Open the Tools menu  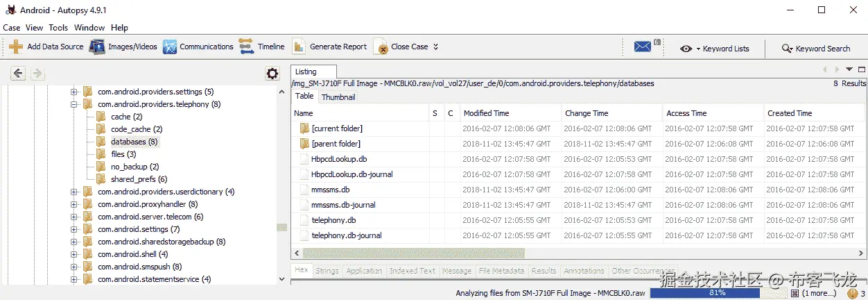58,28
